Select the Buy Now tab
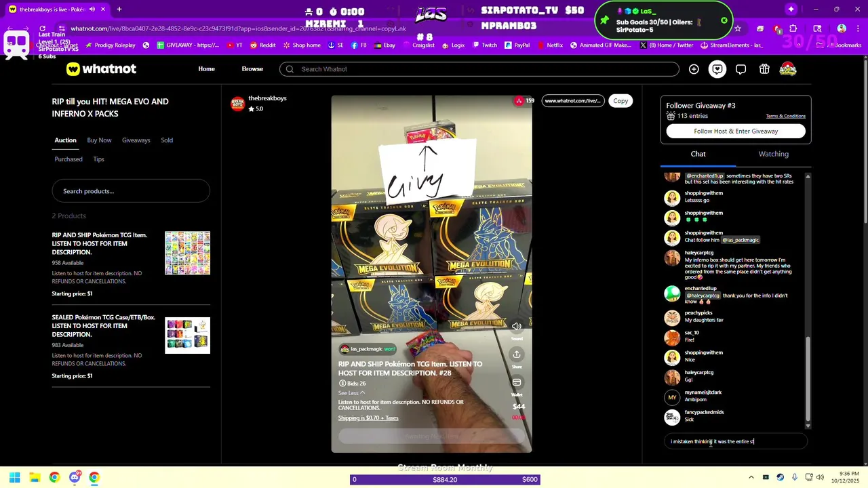The image size is (868, 488). (99, 140)
